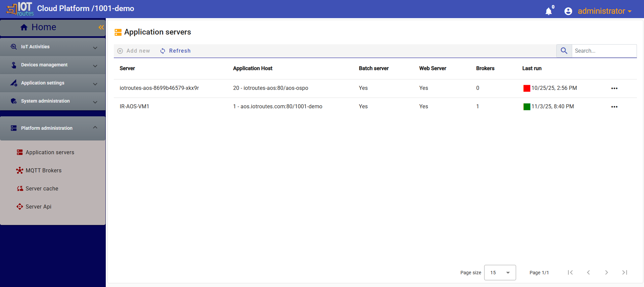
Task: Open the Page size dropdown
Action: pos(500,273)
